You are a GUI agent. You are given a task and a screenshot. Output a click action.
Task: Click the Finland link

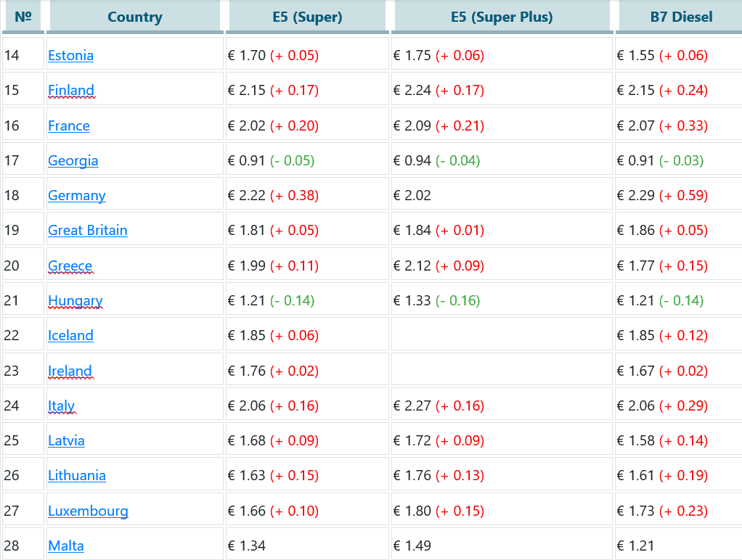point(70,90)
